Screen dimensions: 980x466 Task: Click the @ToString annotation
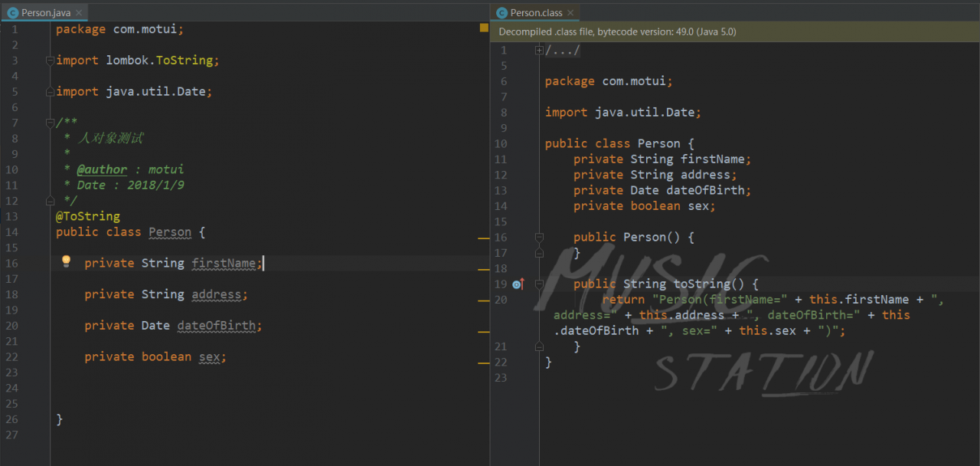pos(87,216)
